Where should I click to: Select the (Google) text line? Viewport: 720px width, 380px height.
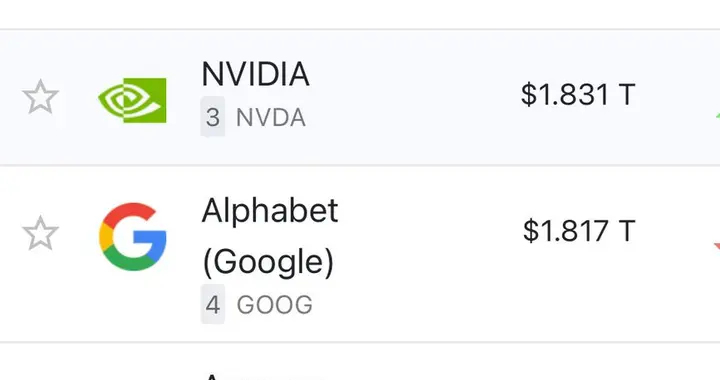coord(268,262)
